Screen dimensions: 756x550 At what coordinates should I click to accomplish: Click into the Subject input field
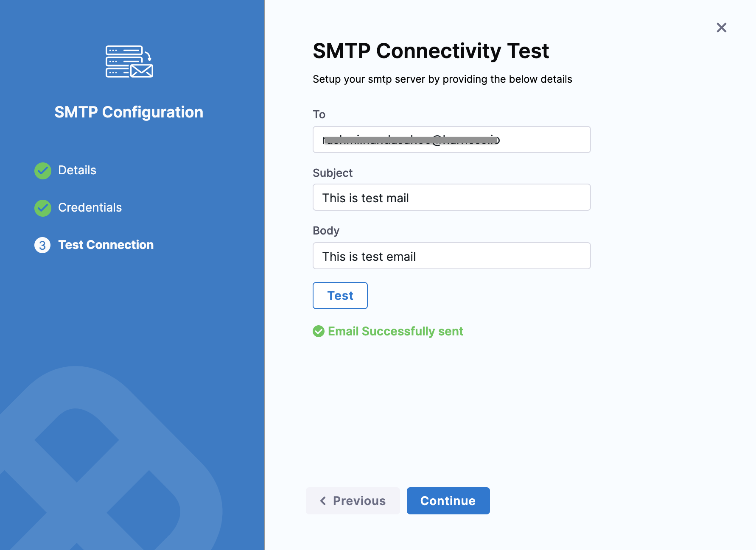point(451,198)
